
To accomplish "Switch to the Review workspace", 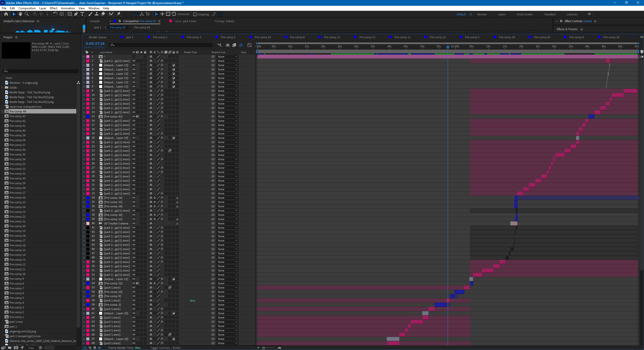I will click(482, 14).
